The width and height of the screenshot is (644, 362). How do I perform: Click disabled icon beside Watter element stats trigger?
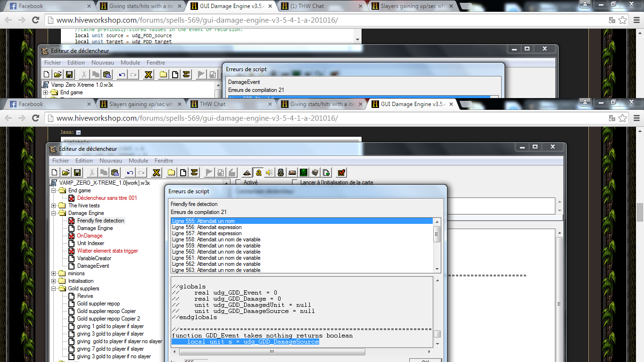click(x=71, y=251)
